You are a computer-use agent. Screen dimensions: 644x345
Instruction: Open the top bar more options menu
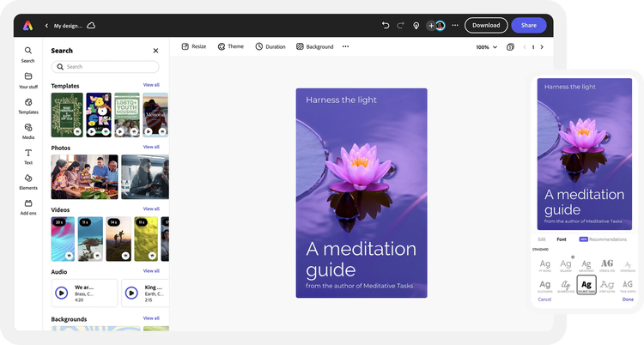click(x=455, y=26)
